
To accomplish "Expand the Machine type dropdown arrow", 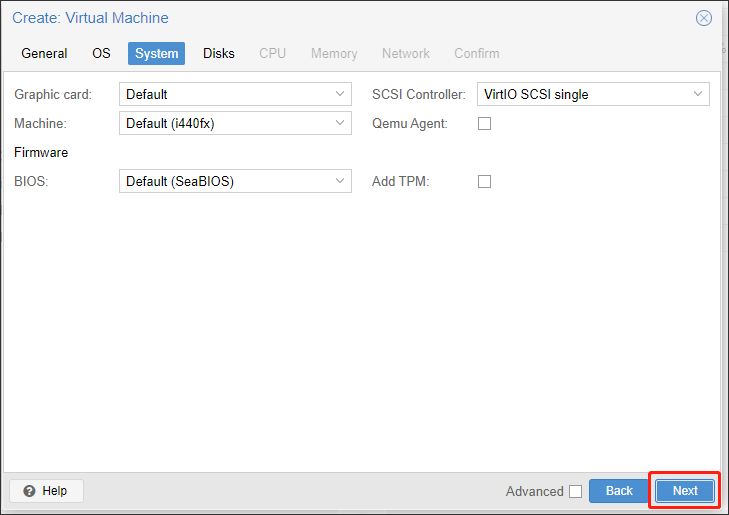I will click(340, 123).
